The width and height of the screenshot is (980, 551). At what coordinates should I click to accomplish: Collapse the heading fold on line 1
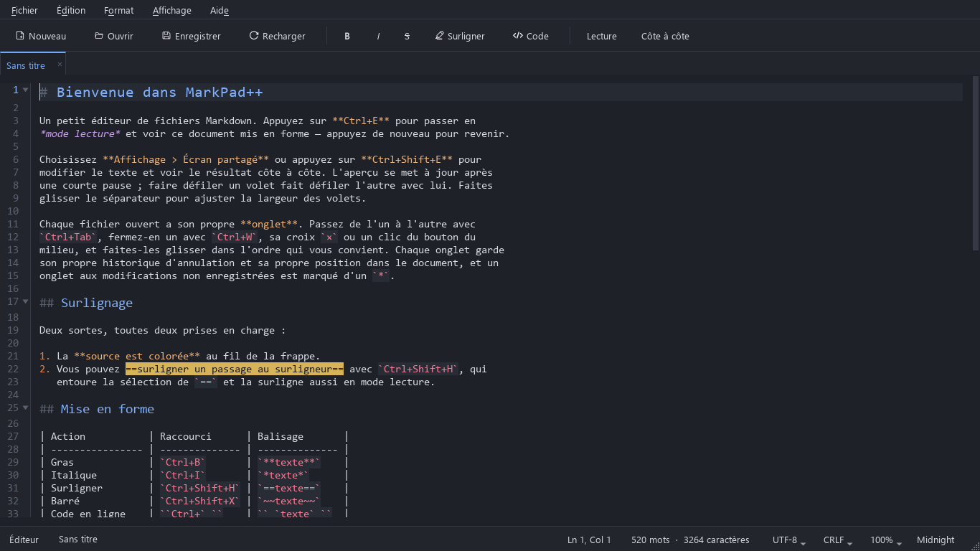tap(26, 90)
